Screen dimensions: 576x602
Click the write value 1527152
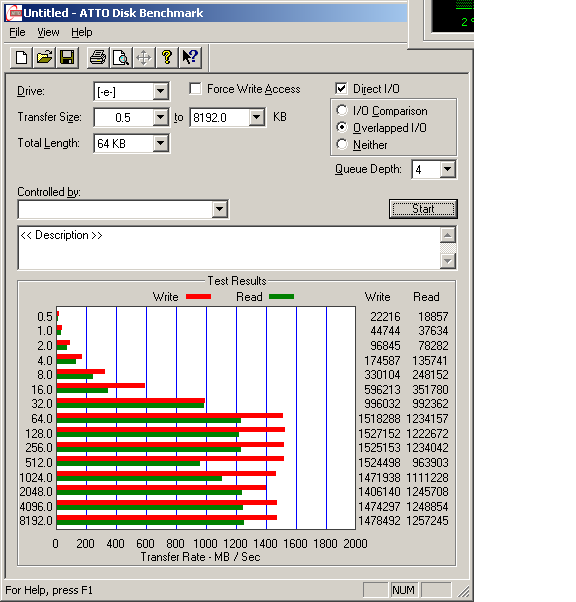[x=379, y=433]
